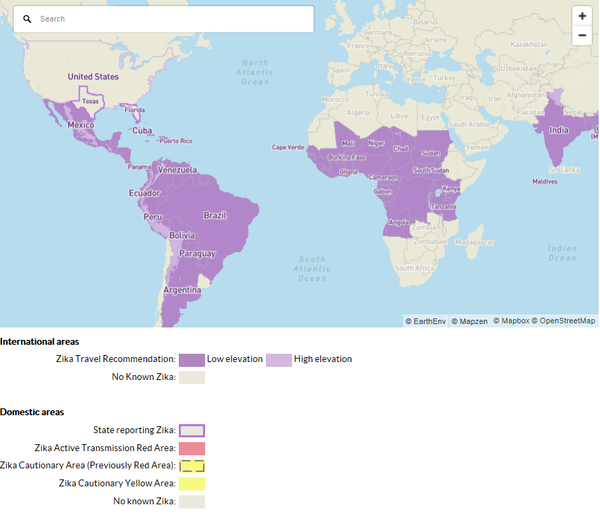600x514 pixels.
Task: Click the magnifying glass search icon
Action: pyautogui.click(x=27, y=19)
